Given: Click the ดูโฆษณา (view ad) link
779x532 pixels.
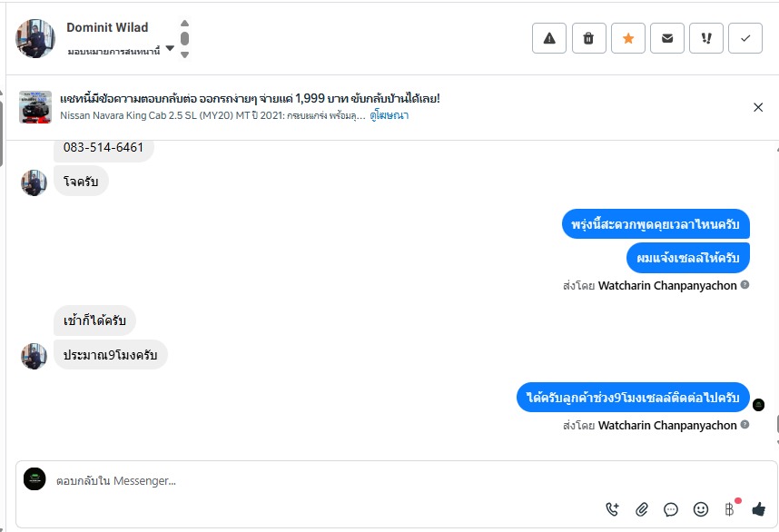Looking at the screenshot, I should coord(389,116).
